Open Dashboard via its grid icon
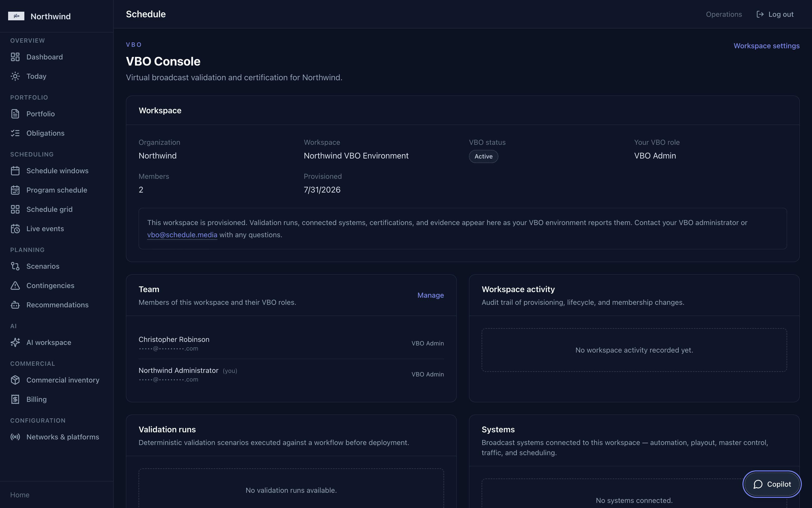812x508 pixels. [x=15, y=57]
